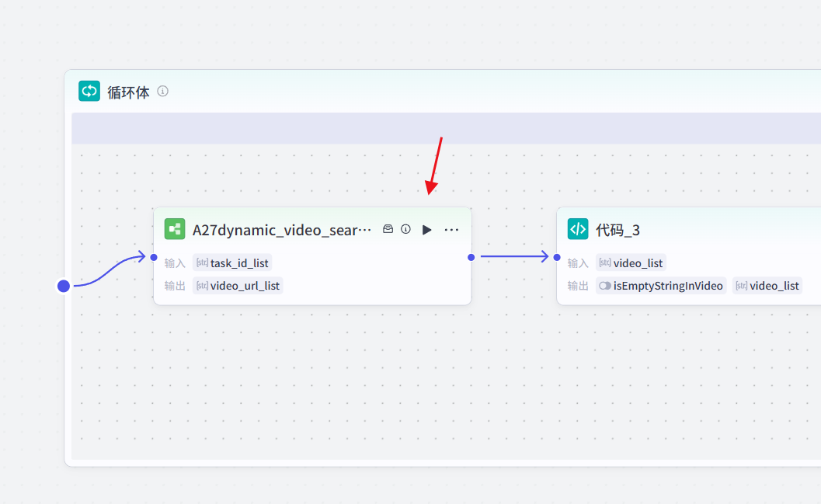Image resolution: width=821 pixels, height=504 pixels.
Task: Select the 代码_3 node title
Action: 617,230
